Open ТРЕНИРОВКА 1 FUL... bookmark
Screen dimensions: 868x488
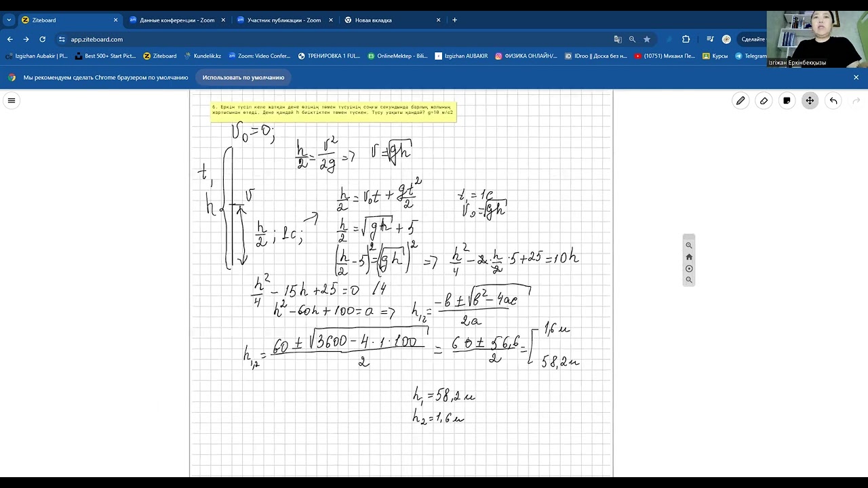point(330,56)
